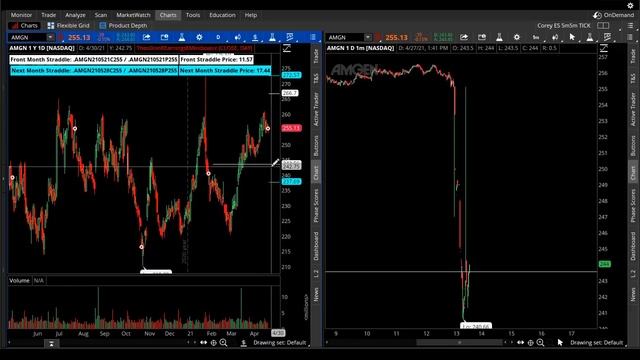The height and width of the screenshot is (360, 640).
Task: Click the Volume study label
Action: 19,280
